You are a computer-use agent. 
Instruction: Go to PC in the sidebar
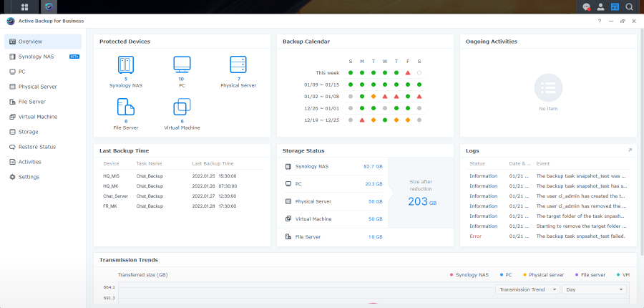[43, 72]
